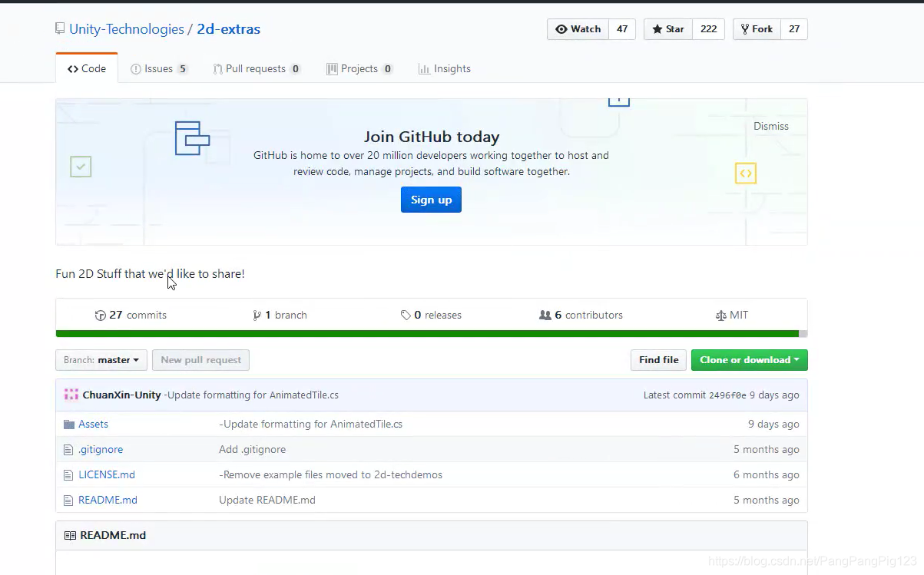Open the 'Update README.md' commit message
924x575 pixels.
click(267, 500)
